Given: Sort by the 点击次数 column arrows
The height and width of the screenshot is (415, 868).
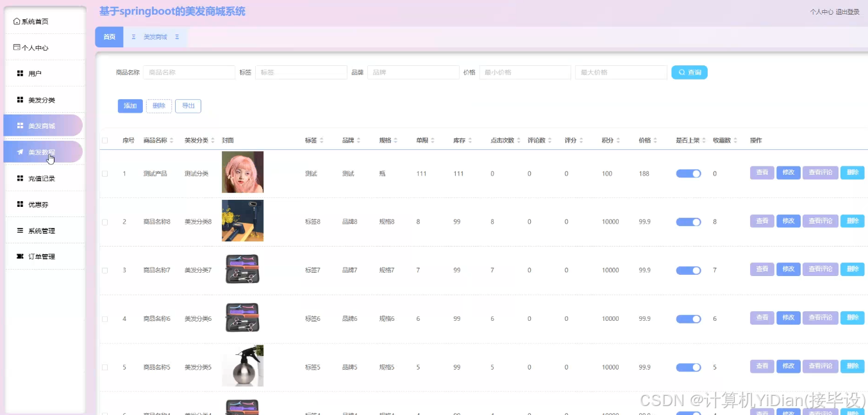Looking at the screenshot, I should tap(519, 140).
